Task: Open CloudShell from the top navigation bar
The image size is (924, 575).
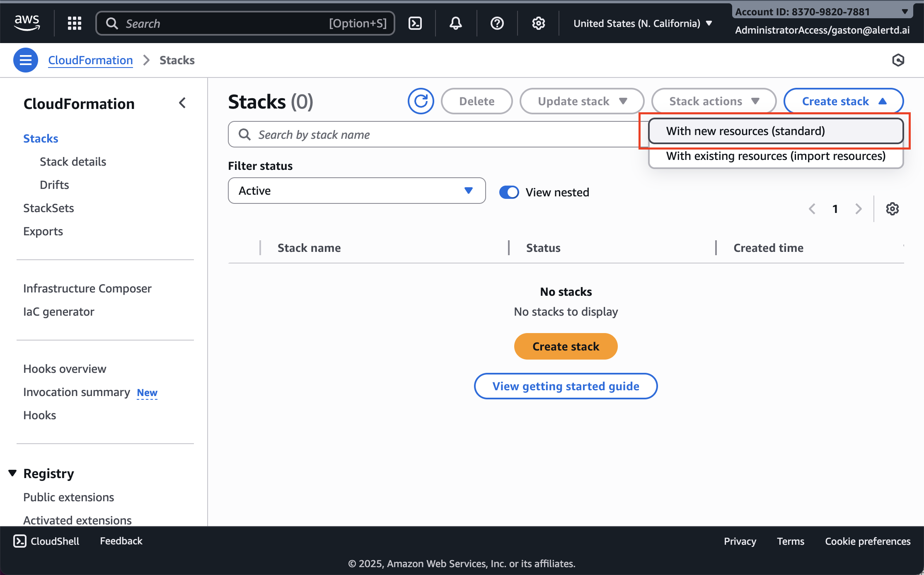Action: [x=416, y=23]
